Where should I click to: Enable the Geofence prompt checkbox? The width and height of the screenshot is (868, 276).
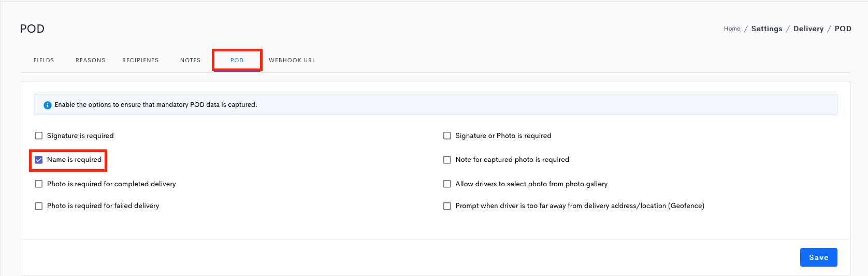point(447,206)
